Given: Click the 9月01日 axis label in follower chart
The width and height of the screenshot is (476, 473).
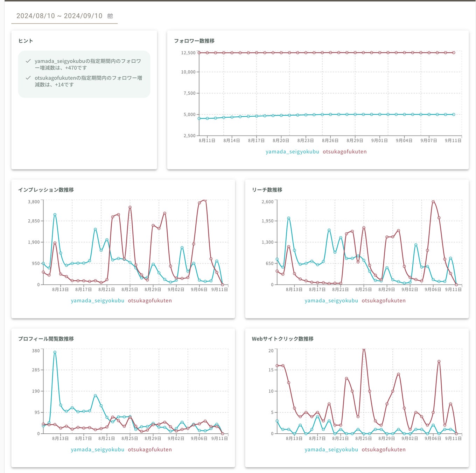Looking at the screenshot, I should tap(379, 140).
